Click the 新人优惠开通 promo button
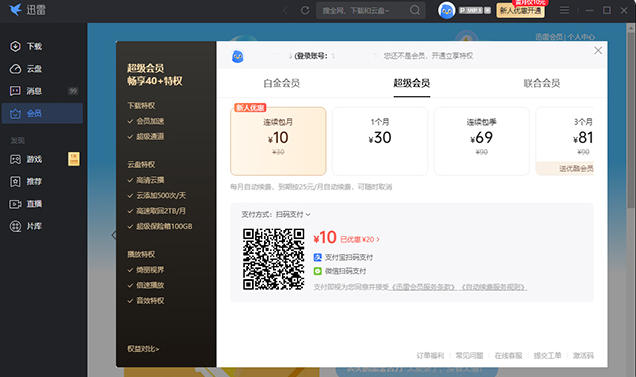This screenshot has width=636, height=377. [521, 11]
